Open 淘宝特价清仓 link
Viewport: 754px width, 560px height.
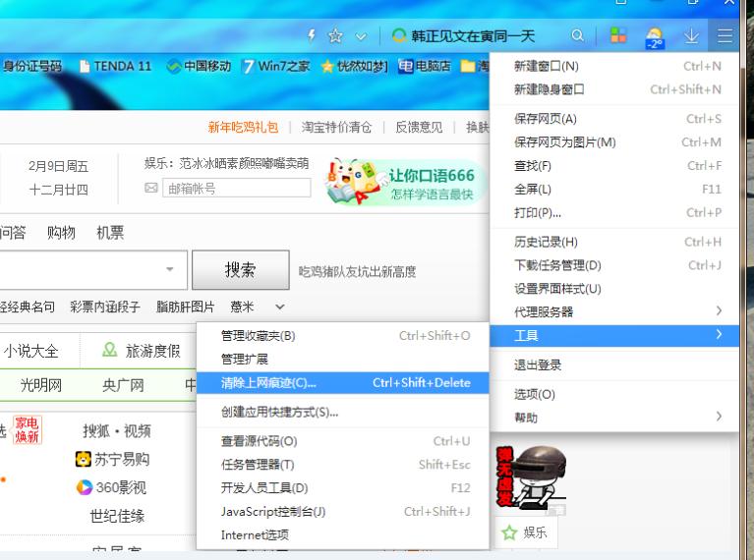tap(336, 127)
